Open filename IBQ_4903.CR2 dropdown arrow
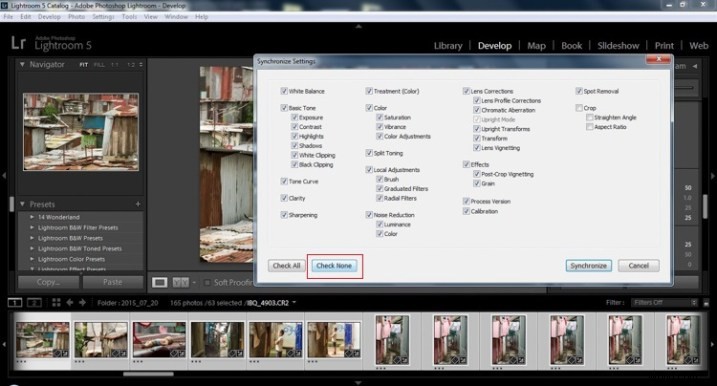This screenshot has width=717, height=386. coord(294,302)
